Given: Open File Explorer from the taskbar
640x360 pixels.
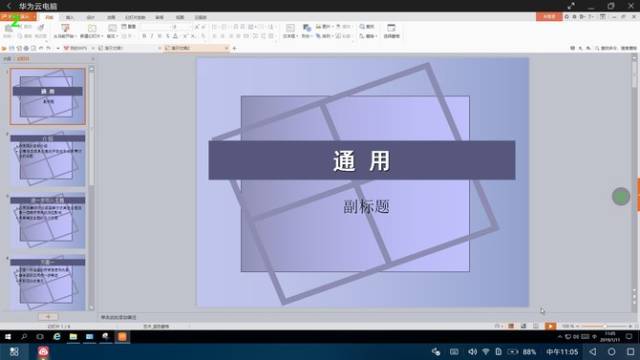Looking at the screenshot, I should (x=73, y=336).
